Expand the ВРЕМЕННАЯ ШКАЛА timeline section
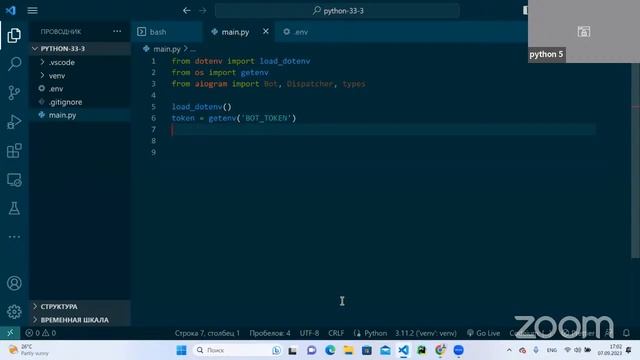 pyautogui.click(x=80, y=320)
